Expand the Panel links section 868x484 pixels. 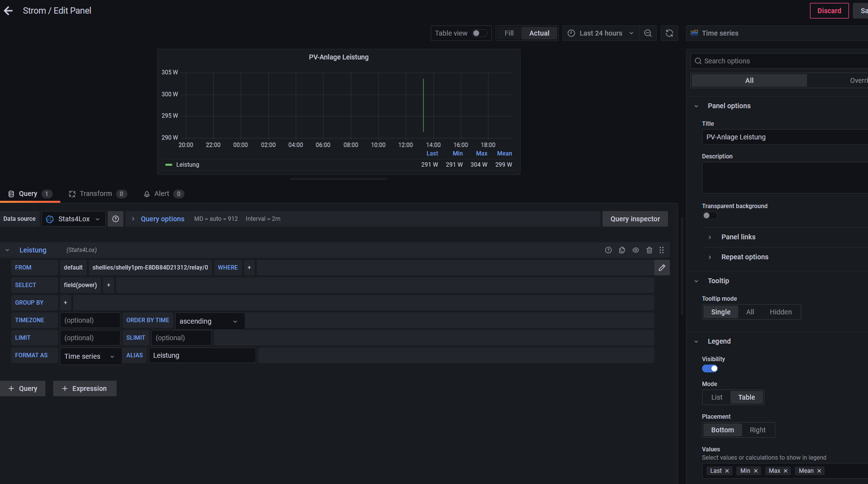(738, 237)
